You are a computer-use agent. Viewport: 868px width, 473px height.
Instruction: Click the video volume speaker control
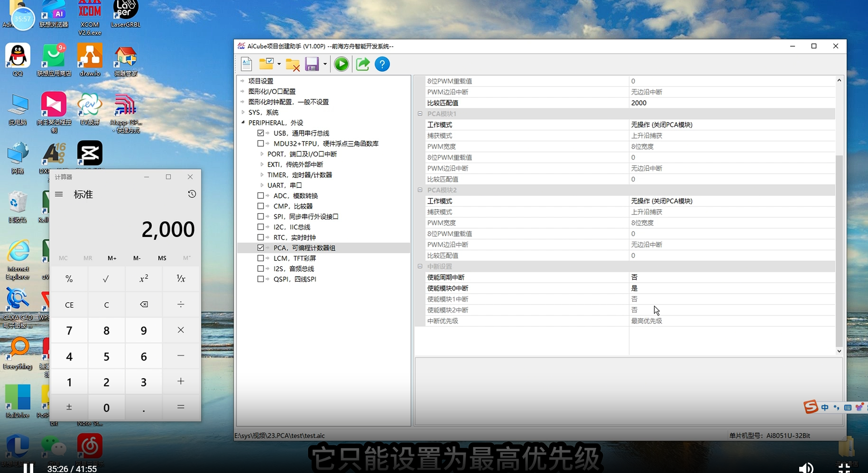coord(805,468)
